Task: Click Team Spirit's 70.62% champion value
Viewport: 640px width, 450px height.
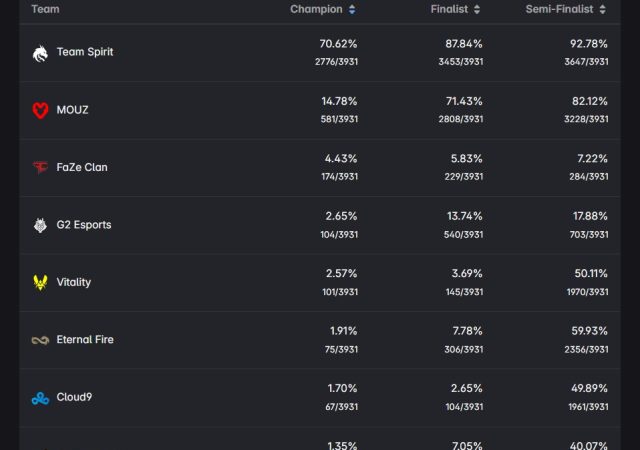Action: 338,44
